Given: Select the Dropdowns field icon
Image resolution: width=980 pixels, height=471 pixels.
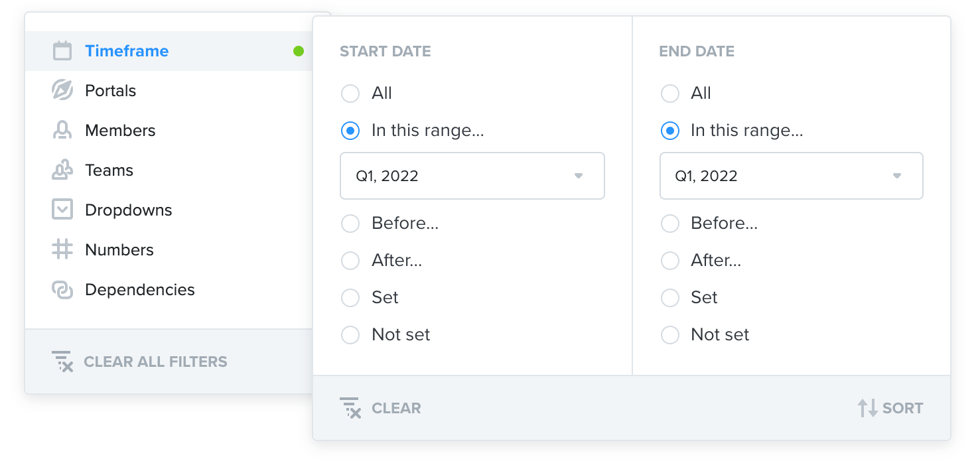Looking at the screenshot, I should pyautogui.click(x=62, y=210).
